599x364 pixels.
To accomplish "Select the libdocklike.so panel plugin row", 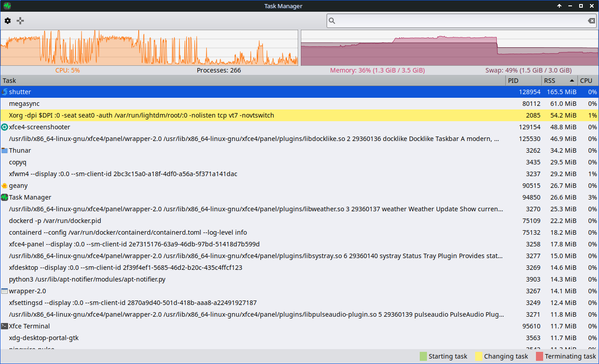I will (299, 139).
